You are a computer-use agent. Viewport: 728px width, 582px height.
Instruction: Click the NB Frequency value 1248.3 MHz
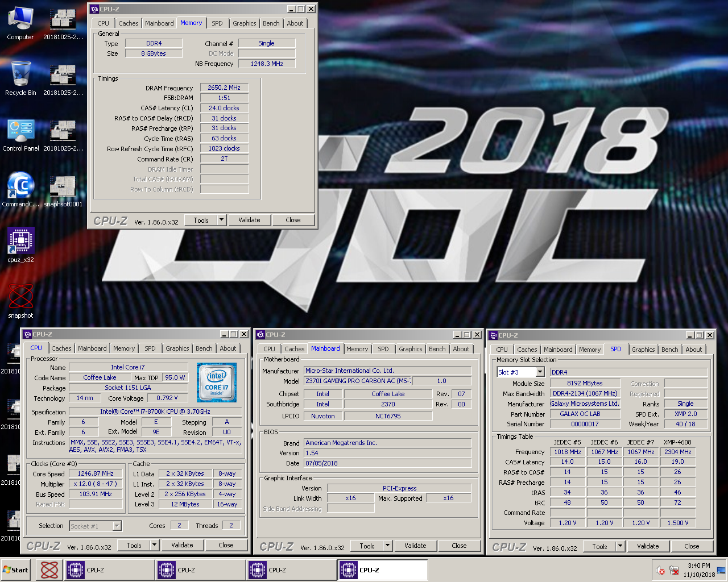pos(267,64)
